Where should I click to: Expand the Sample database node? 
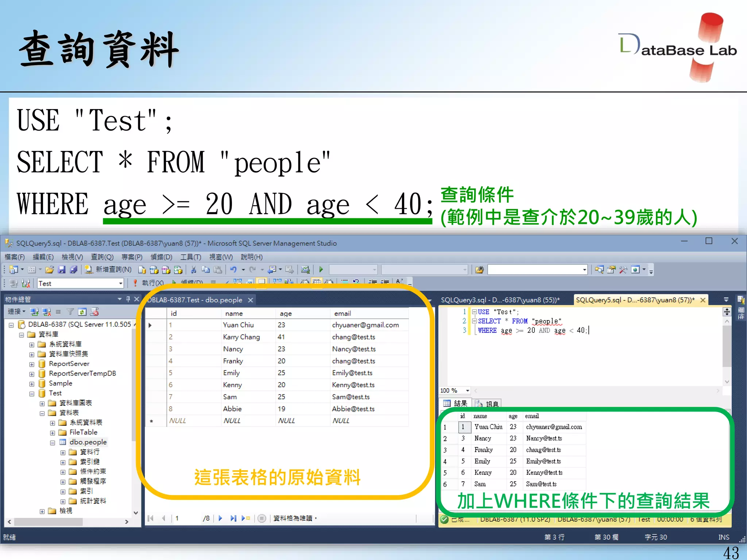(32, 384)
